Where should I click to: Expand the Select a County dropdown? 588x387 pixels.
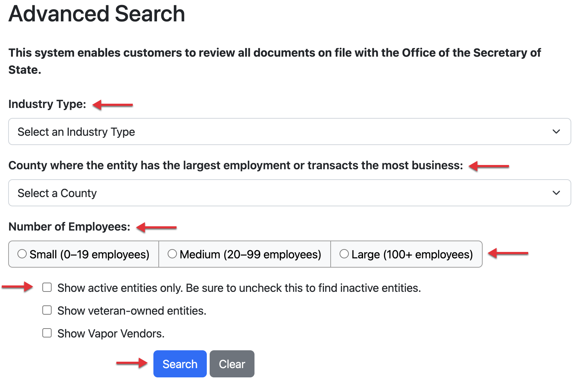[x=289, y=193]
